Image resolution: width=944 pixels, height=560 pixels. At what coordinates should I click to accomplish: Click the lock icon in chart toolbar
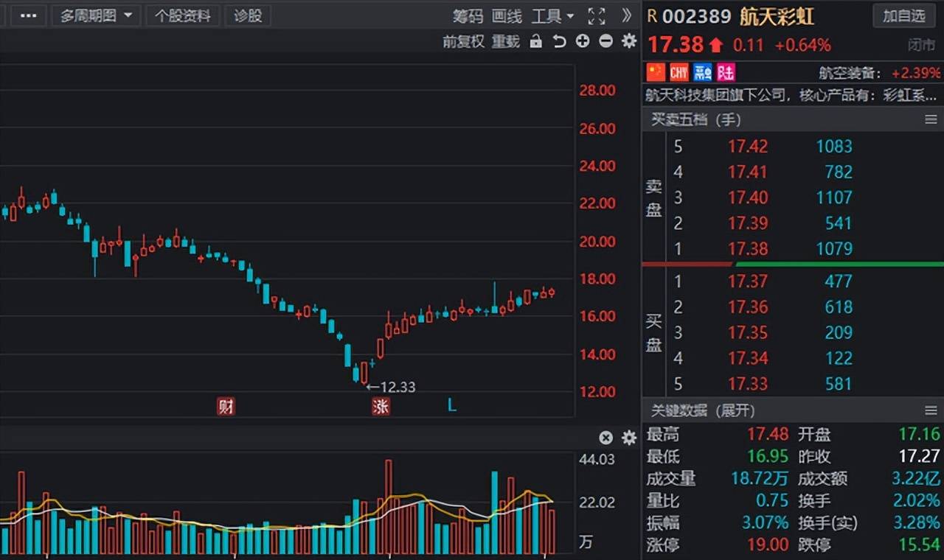point(536,42)
